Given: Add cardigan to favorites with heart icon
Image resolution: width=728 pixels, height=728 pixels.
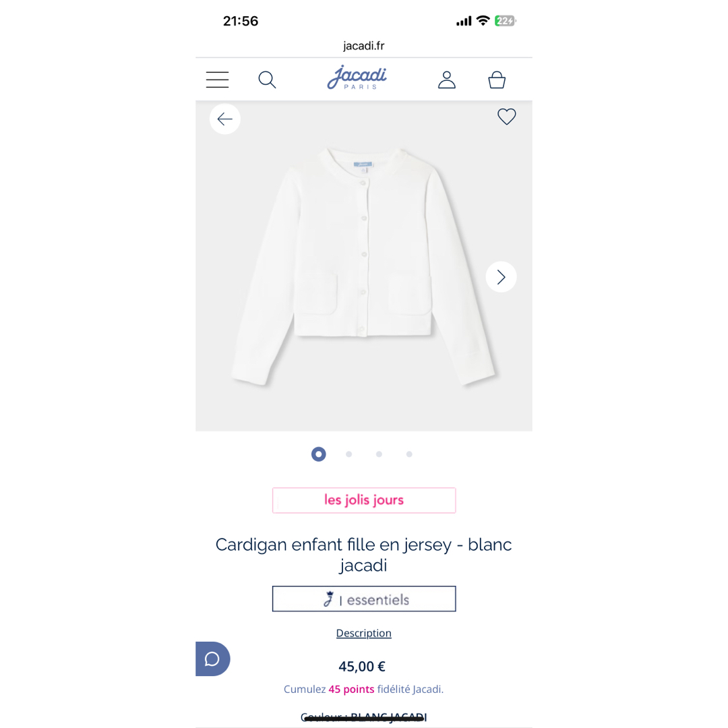Looking at the screenshot, I should click(506, 117).
